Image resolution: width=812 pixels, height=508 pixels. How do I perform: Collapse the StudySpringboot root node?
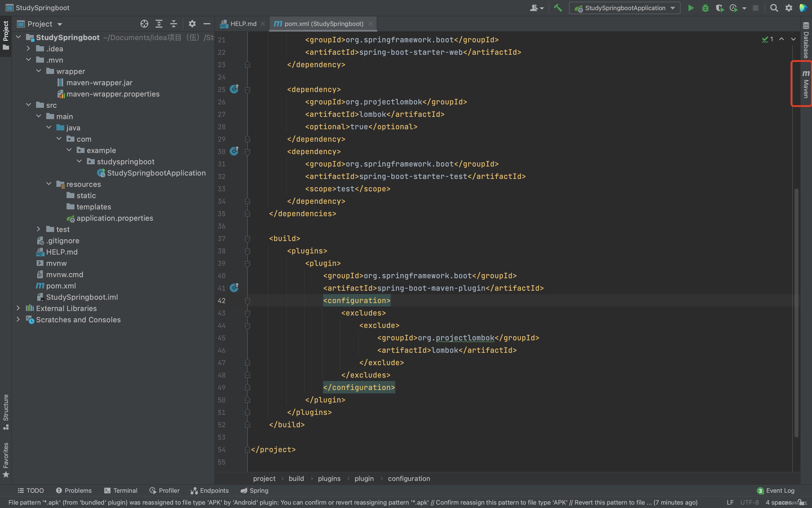coord(19,37)
